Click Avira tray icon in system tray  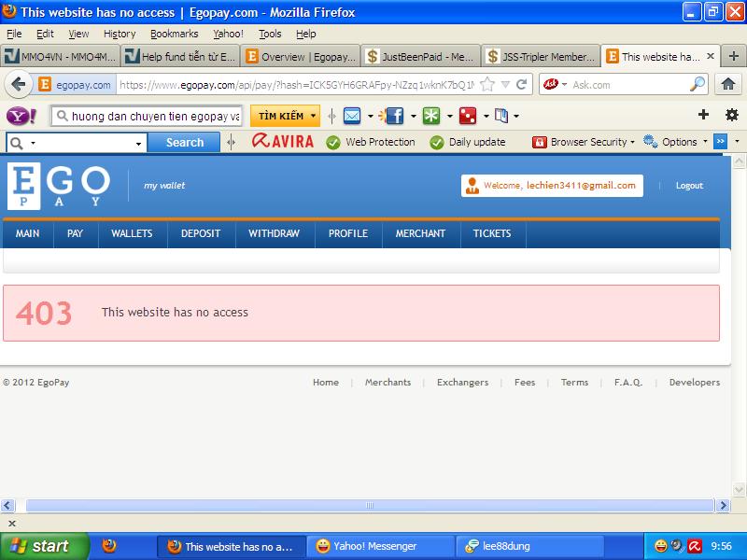click(x=695, y=546)
